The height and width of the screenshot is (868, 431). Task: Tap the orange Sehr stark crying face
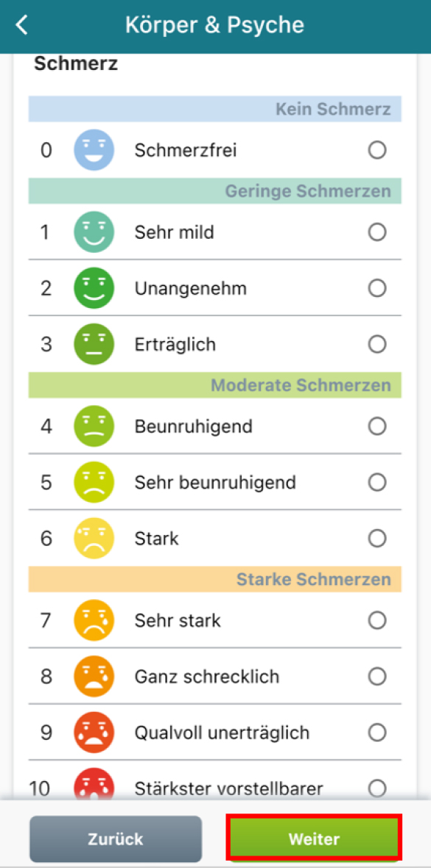(94, 620)
